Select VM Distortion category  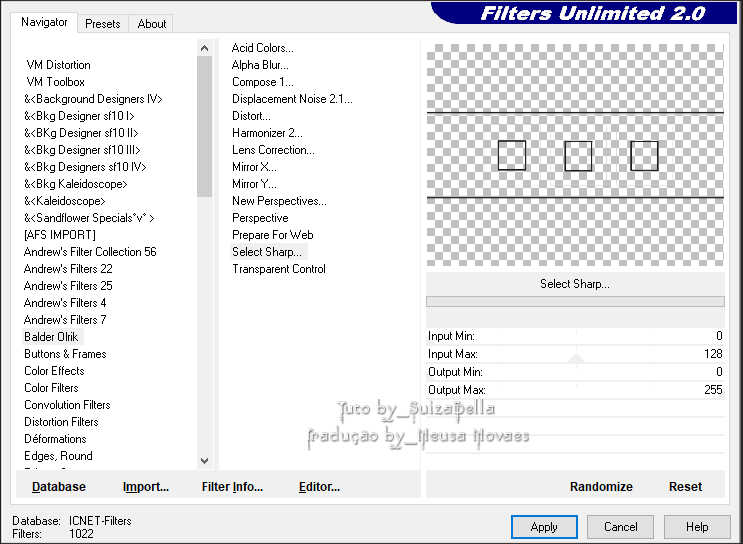58,65
